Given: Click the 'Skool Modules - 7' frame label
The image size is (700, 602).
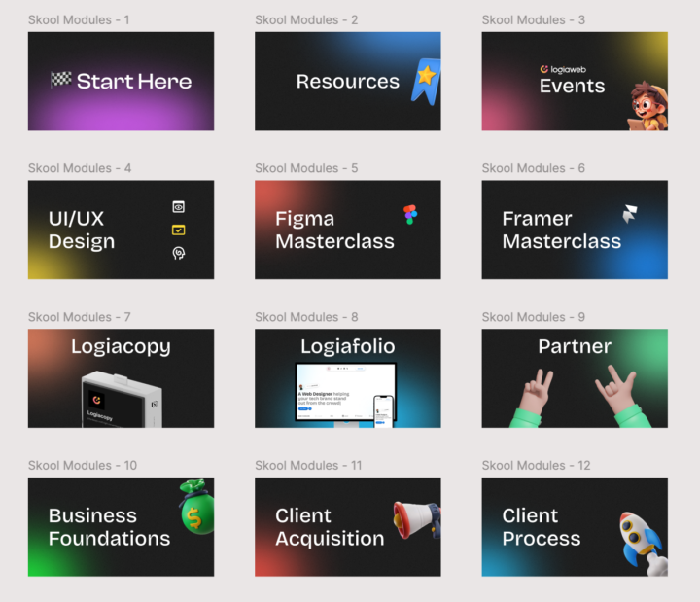Looking at the screenshot, I should pyautogui.click(x=80, y=317).
